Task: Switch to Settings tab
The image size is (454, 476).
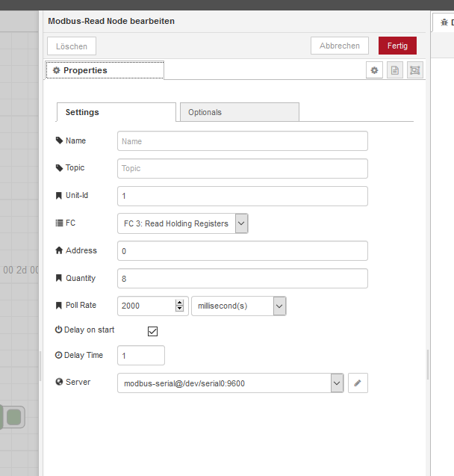Action: [116, 112]
